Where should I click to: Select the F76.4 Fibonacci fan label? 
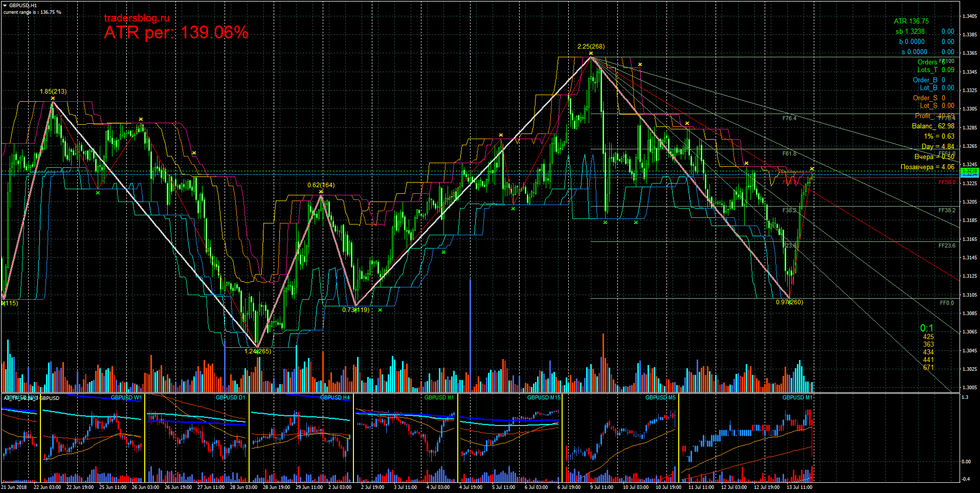pos(789,118)
